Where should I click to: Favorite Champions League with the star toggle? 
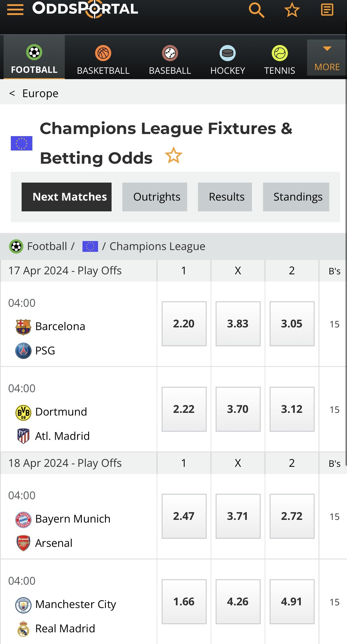[173, 155]
